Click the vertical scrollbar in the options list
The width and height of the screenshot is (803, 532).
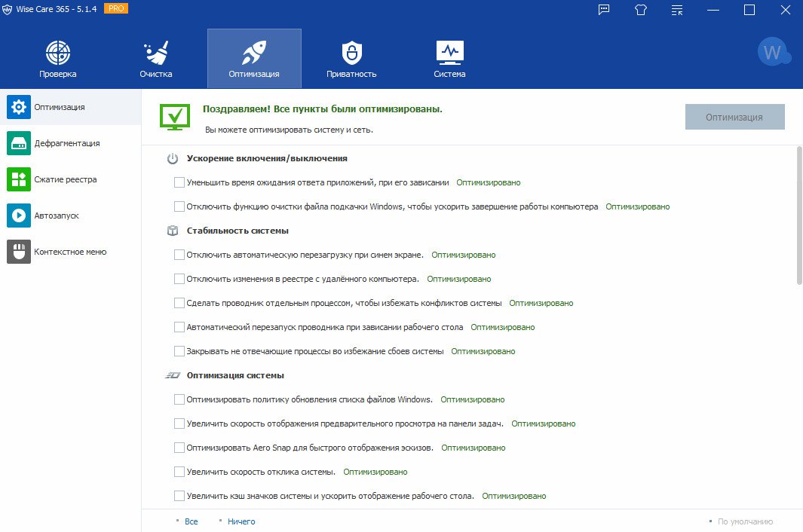coord(798,216)
